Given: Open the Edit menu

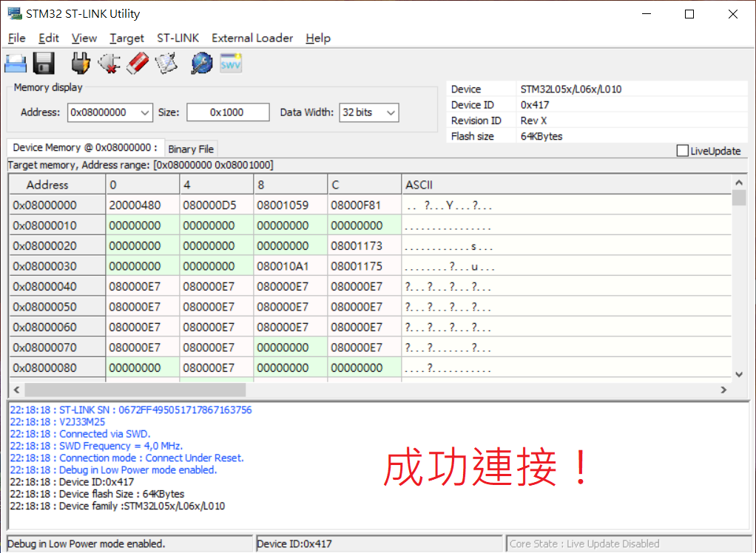Looking at the screenshot, I should click(x=49, y=38).
